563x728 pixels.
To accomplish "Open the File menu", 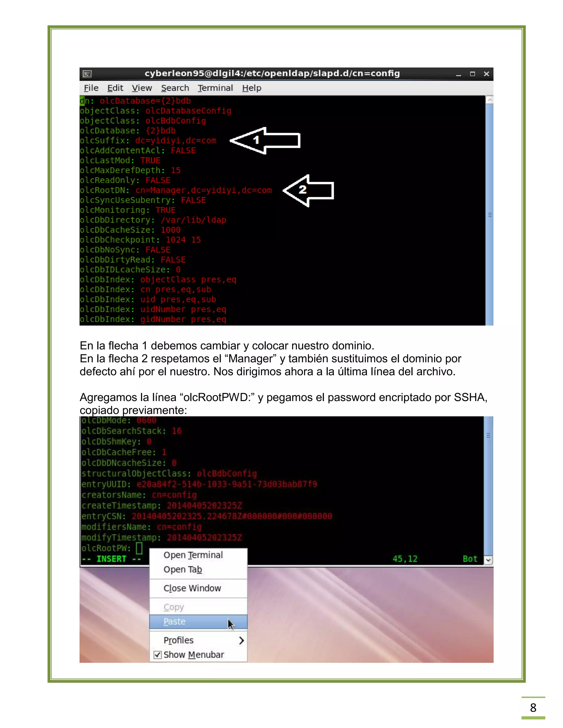I will pyautogui.click(x=91, y=88).
